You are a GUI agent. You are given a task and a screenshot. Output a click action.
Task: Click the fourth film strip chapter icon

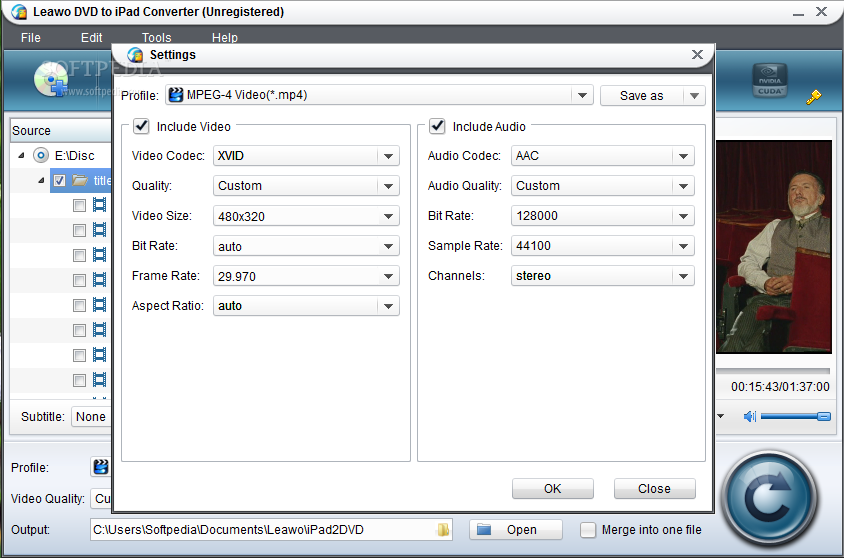[100, 280]
